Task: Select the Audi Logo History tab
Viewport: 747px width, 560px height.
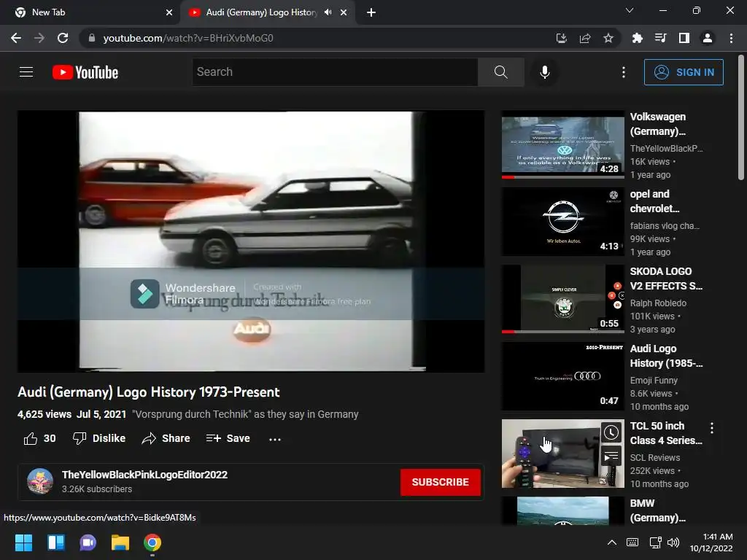Action: pos(261,12)
